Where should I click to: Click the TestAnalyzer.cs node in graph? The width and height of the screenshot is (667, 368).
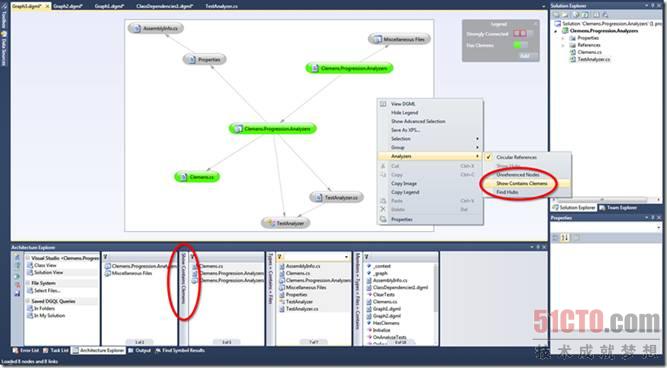point(336,197)
